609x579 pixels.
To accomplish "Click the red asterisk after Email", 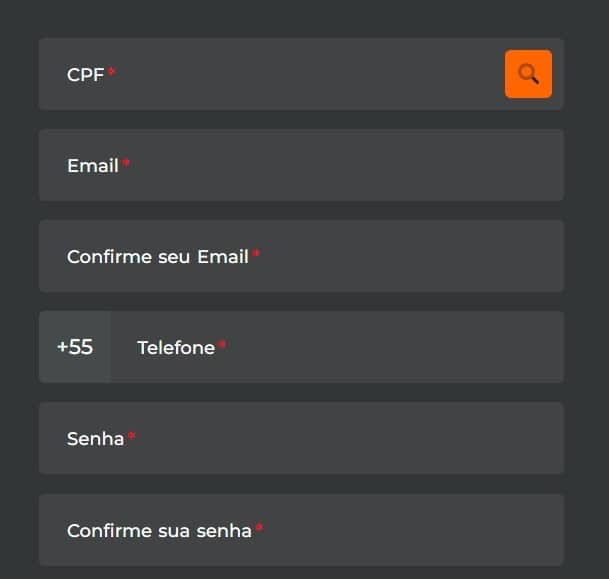I will [x=126, y=163].
